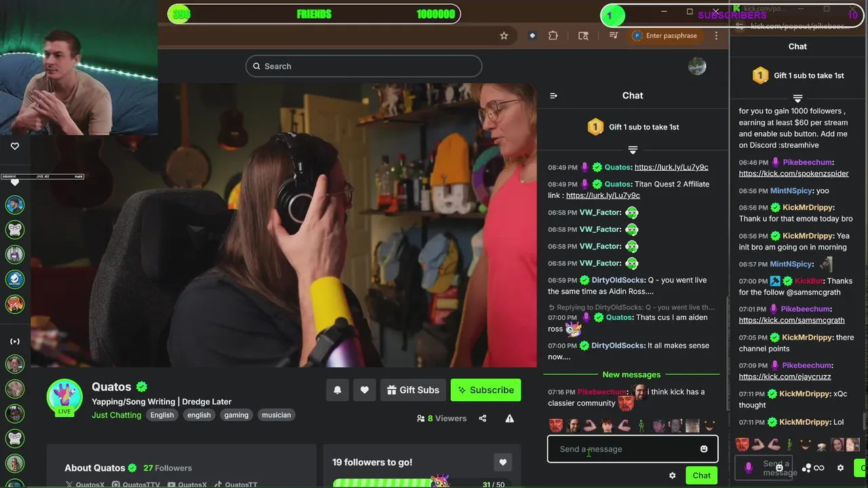Screen dimensions: 868x488
Task: Collapse the chat panel with header icon
Action: click(x=553, y=96)
